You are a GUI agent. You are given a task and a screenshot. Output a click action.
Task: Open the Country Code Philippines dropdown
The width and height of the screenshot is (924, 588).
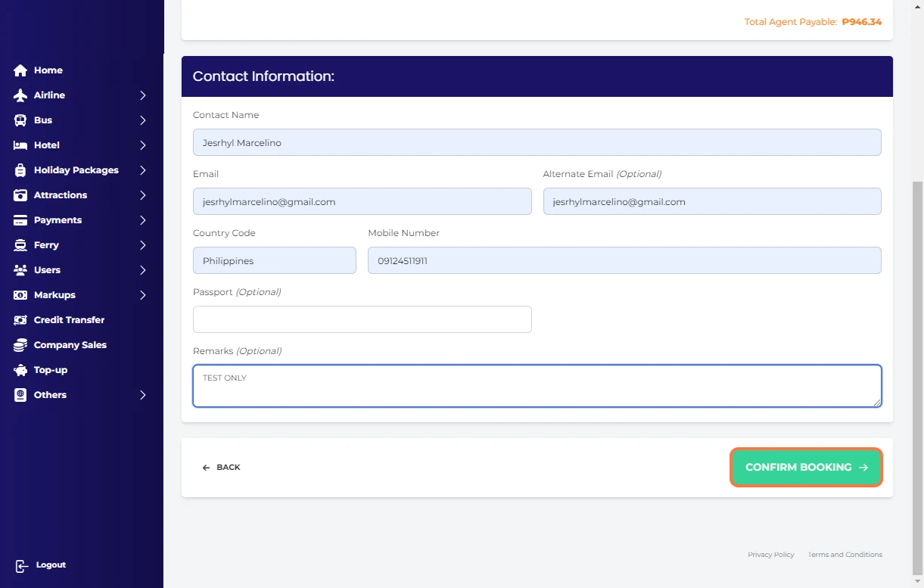click(x=274, y=260)
